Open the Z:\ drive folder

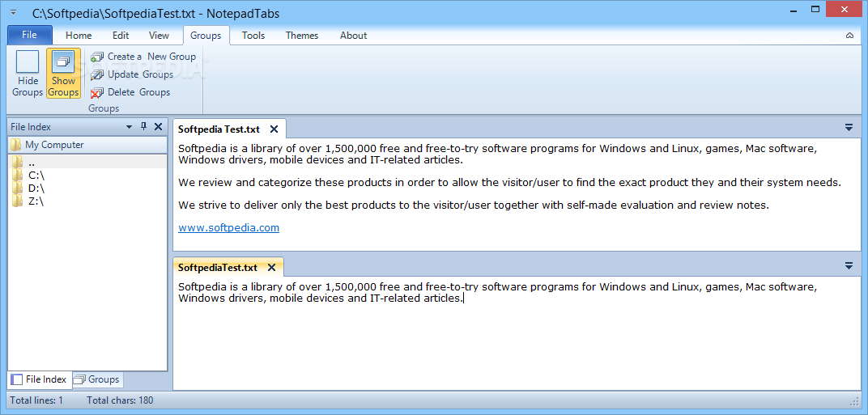tap(87, 202)
